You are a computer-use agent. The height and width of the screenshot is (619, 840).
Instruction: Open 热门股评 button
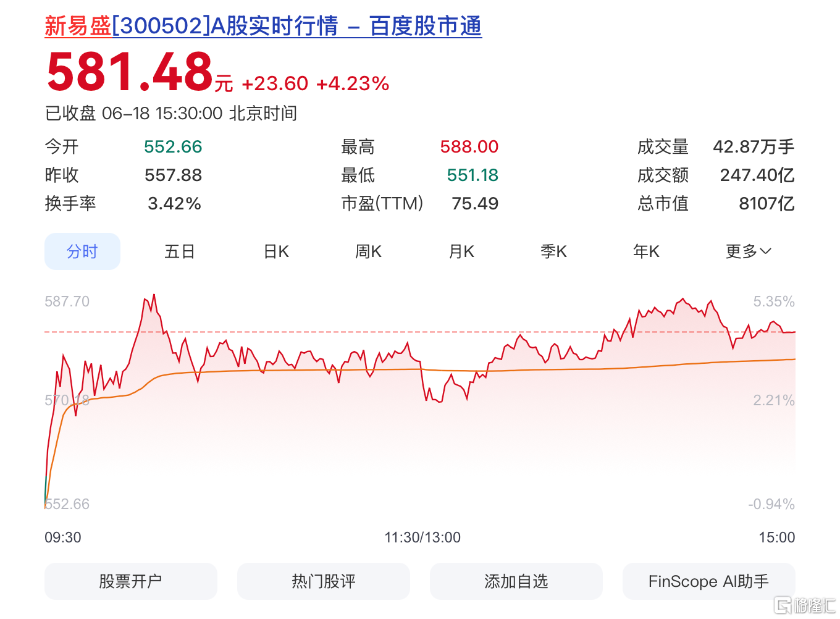coord(324,581)
